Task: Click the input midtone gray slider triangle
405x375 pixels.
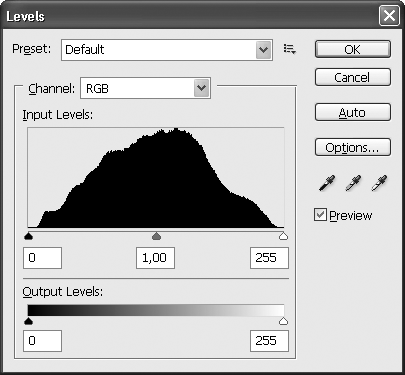Action: pos(156,236)
